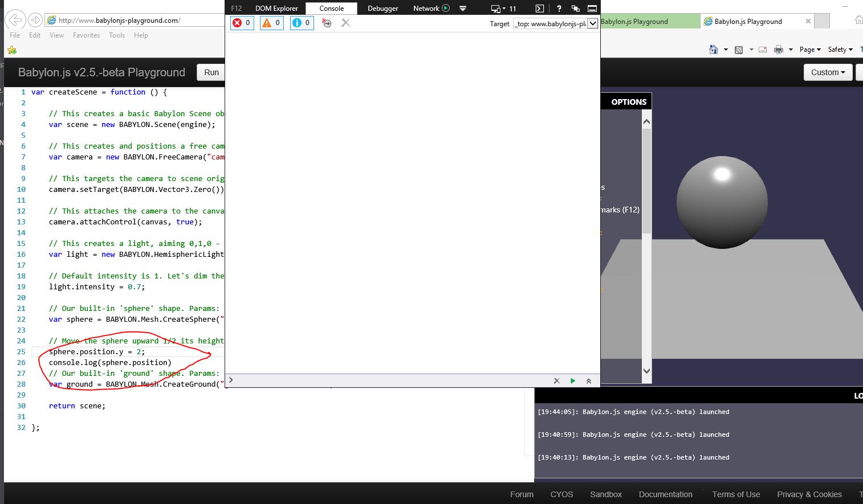Close the active Babylon.js Playground tab

pyautogui.click(x=808, y=21)
